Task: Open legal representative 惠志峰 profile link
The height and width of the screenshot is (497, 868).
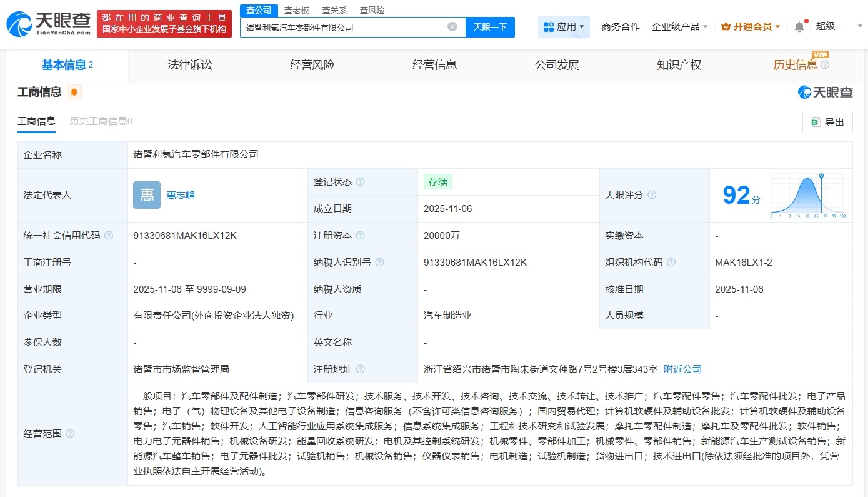Action: [x=180, y=194]
